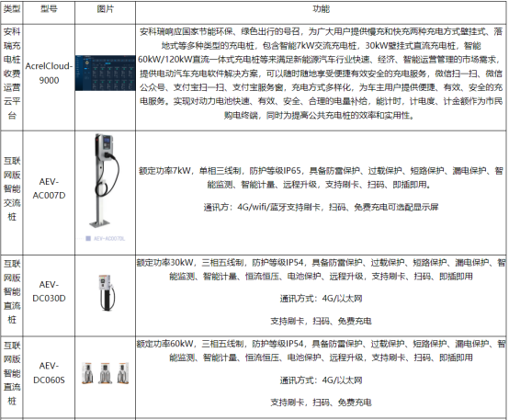Click the AEV-DC030D charger image
Screen dimensions: 509x420
coord(107,293)
